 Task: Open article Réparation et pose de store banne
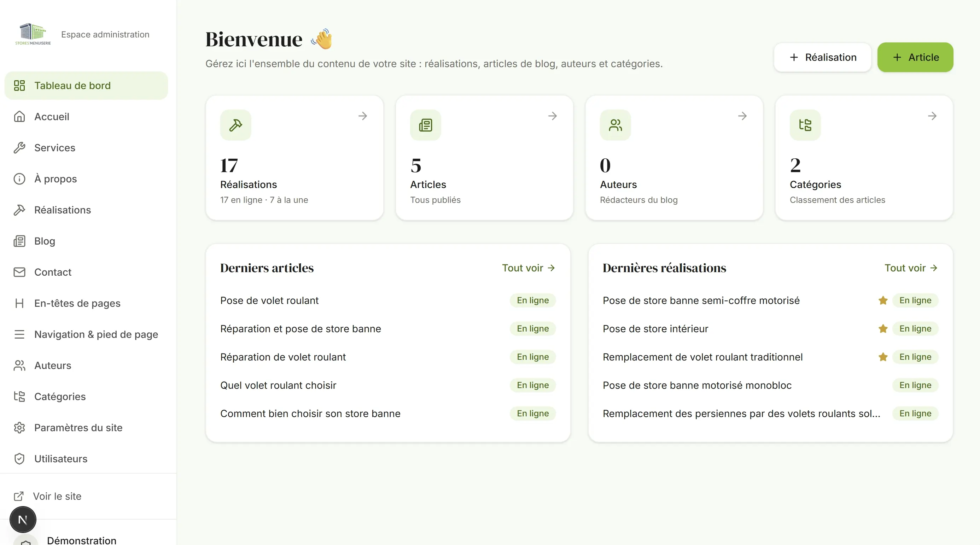tap(301, 329)
